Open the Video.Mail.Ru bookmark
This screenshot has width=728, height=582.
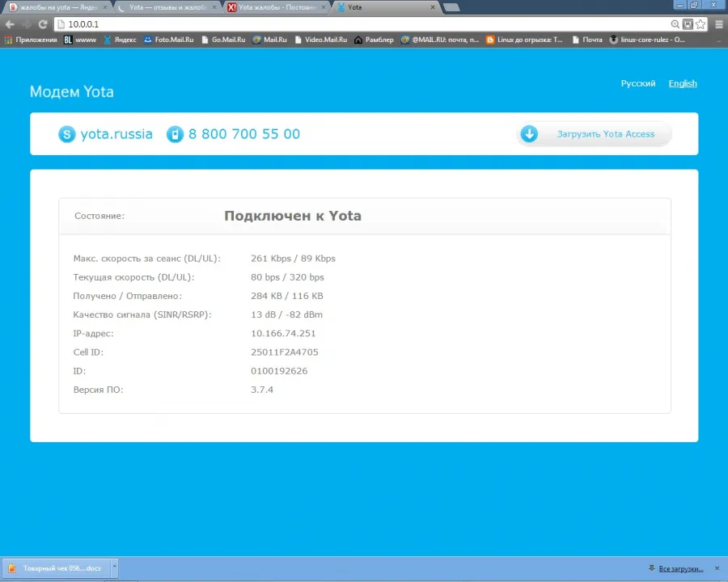pyautogui.click(x=321, y=40)
